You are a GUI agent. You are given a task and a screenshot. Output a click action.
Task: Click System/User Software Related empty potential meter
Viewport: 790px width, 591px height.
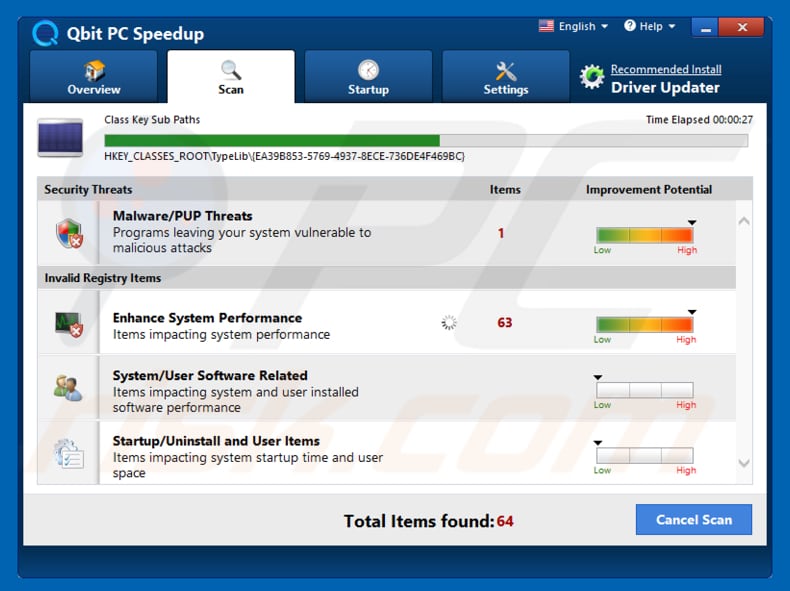pos(644,390)
